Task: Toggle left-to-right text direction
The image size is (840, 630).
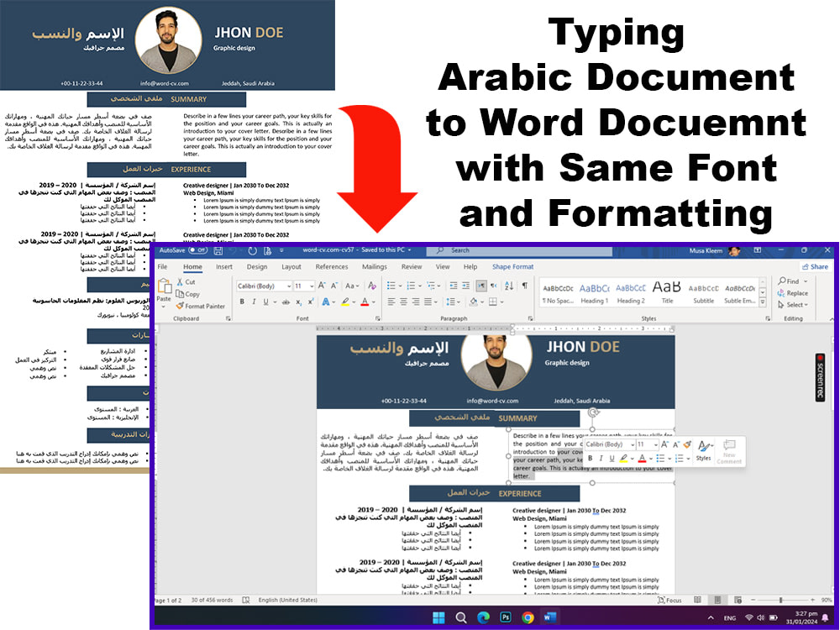Action: coord(481,286)
